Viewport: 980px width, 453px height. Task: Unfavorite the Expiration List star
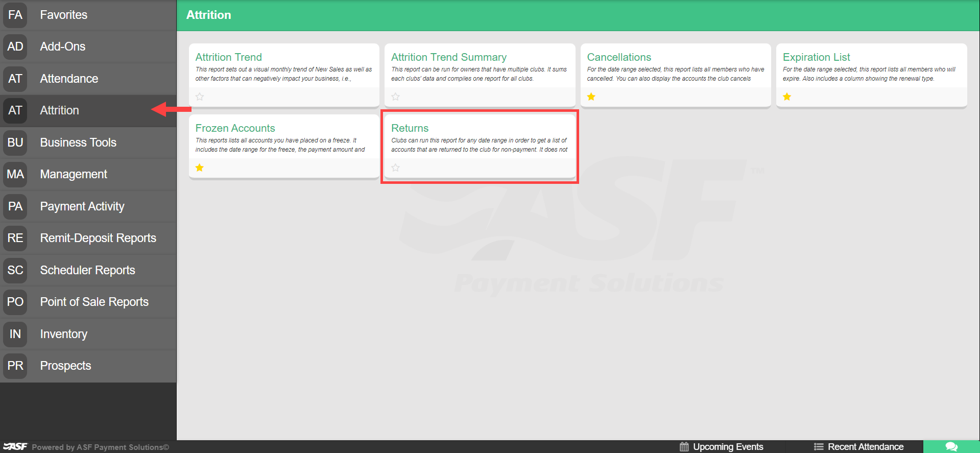(787, 97)
